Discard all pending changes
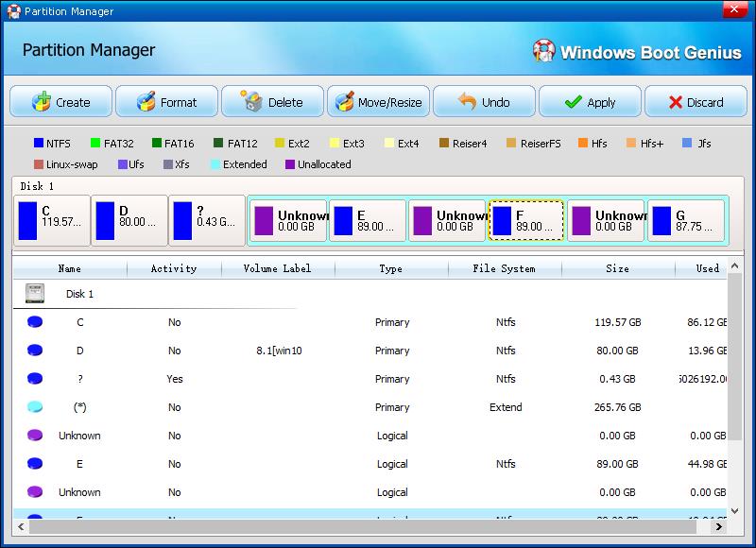Screen dimensions: 756x548 (696, 102)
